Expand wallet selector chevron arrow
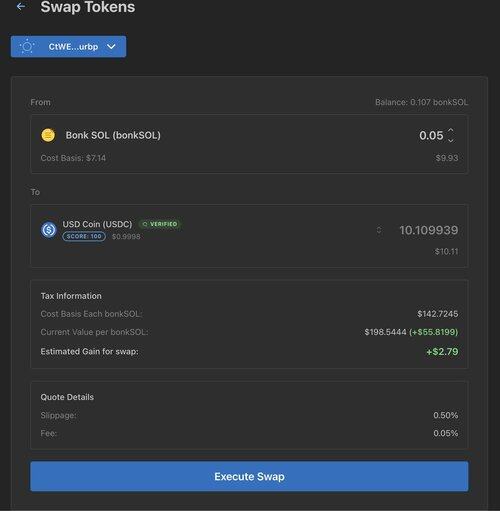The width and height of the screenshot is (500, 511). coord(111,47)
